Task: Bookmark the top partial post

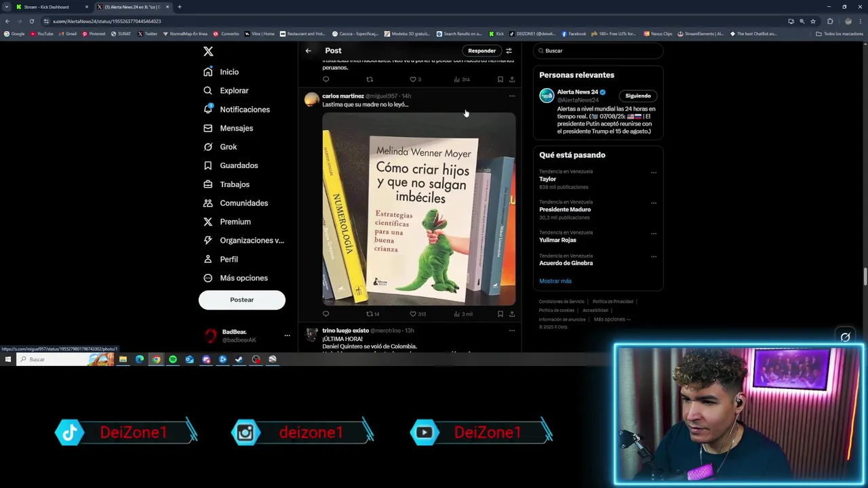Action: pyautogui.click(x=500, y=79)
